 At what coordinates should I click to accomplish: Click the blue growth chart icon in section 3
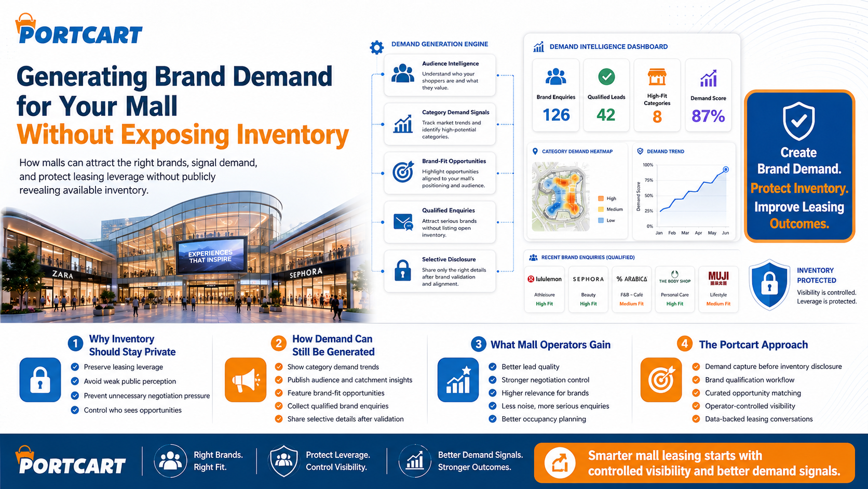(x=458, y=380)
